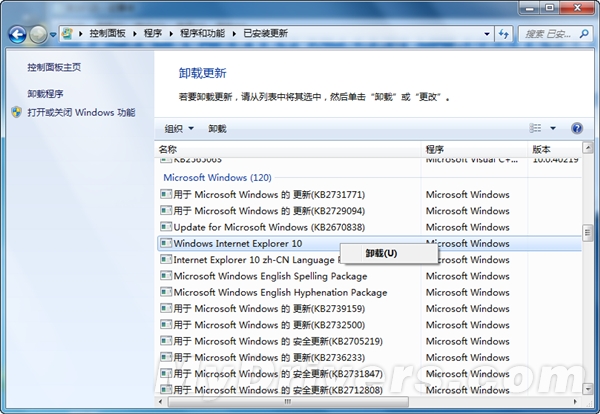This screenshot has width=600, height=414.
Task: Click the magnifier search icon
Action: click(584, 34)
